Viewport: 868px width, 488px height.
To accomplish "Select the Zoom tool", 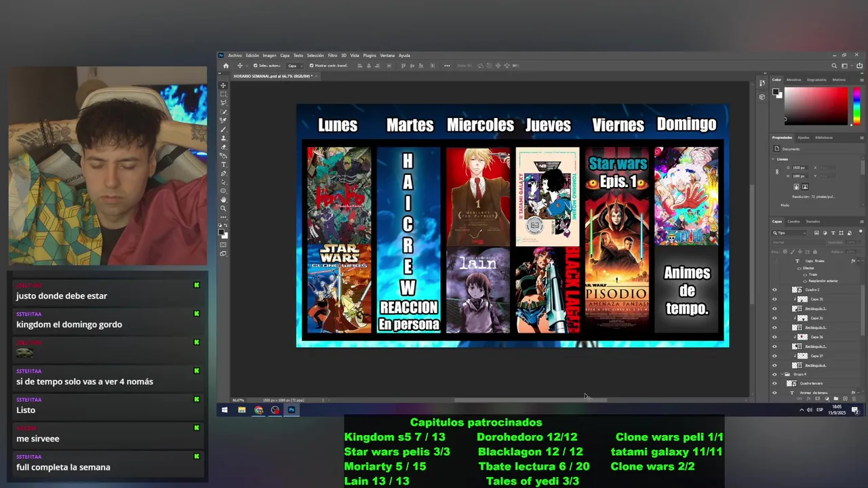I will point(224,208).
